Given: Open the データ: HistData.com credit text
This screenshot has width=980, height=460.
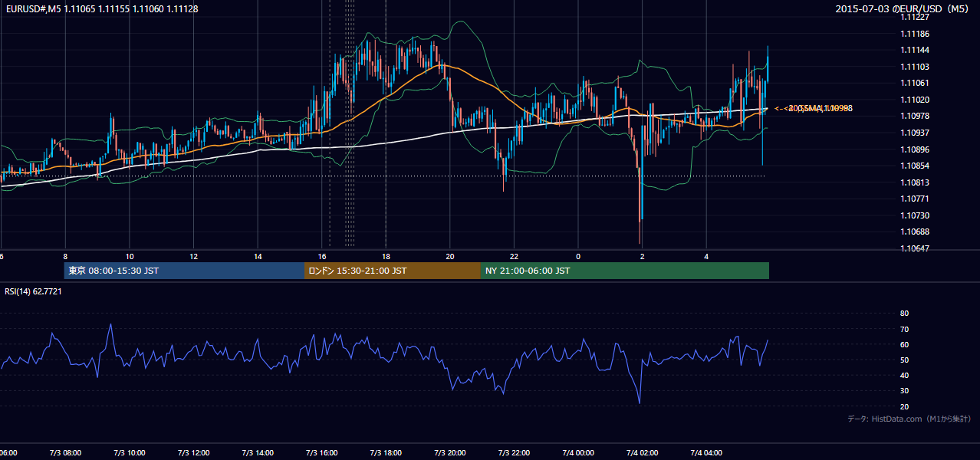Looking at the screenshot, I should (909, 419).
